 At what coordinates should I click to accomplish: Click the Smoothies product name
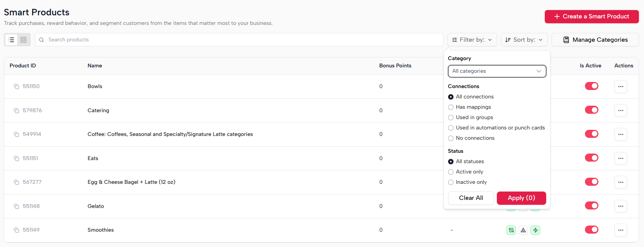[100, 230]
